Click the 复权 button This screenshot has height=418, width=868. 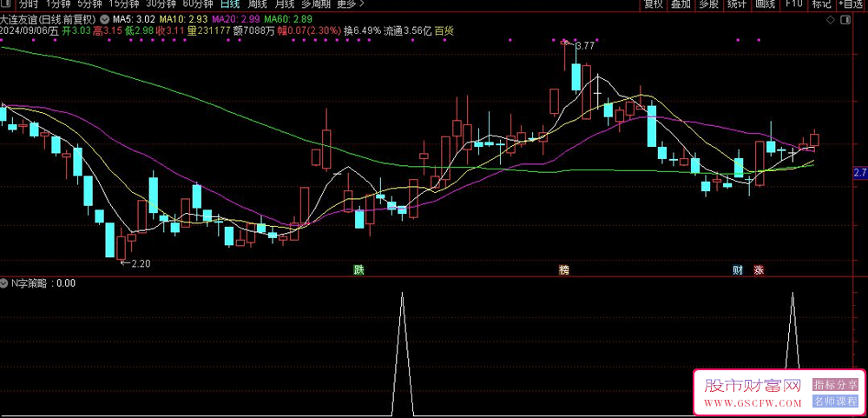point(654,3)
